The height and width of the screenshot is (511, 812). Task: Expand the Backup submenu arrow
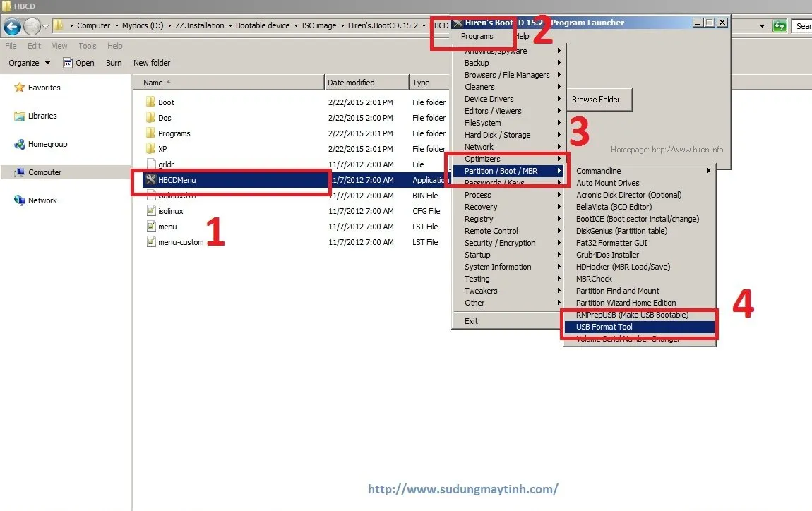tap(559, 63)
